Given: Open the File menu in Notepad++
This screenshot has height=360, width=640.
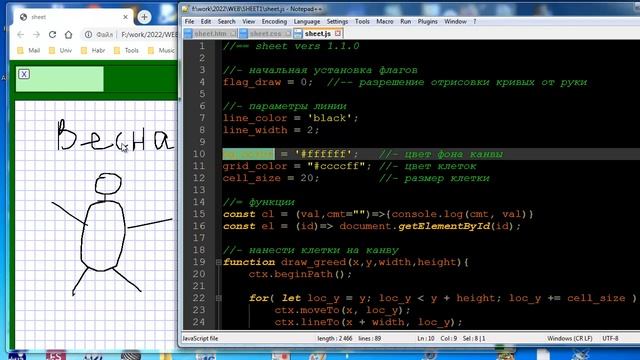Looking at the screenshot, I should coord(189,21).
